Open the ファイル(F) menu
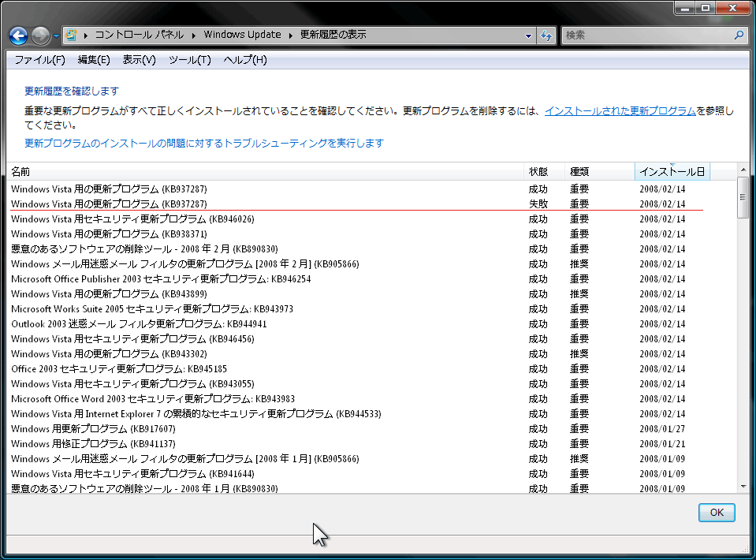The image size is (756, 560). tap(39, 60)
